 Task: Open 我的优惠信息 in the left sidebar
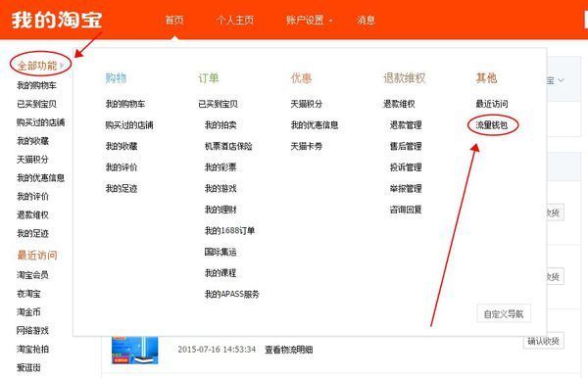(x=40, y=178)
